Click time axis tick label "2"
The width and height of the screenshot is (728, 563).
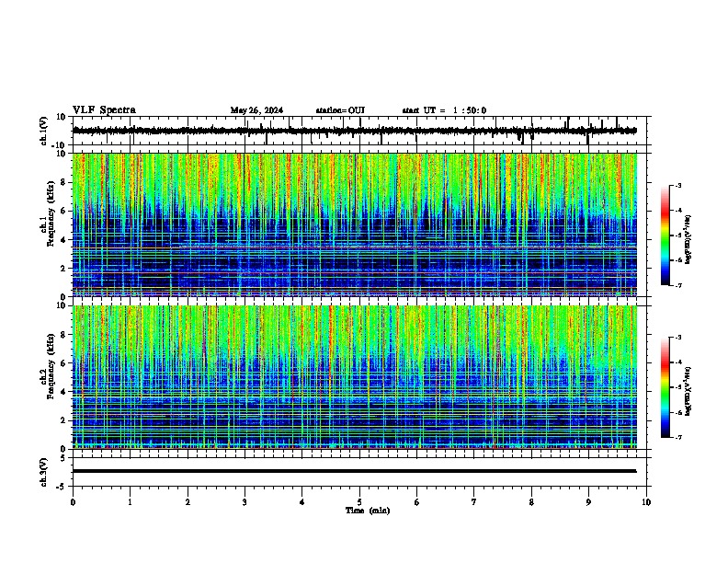tap(188, 502)
